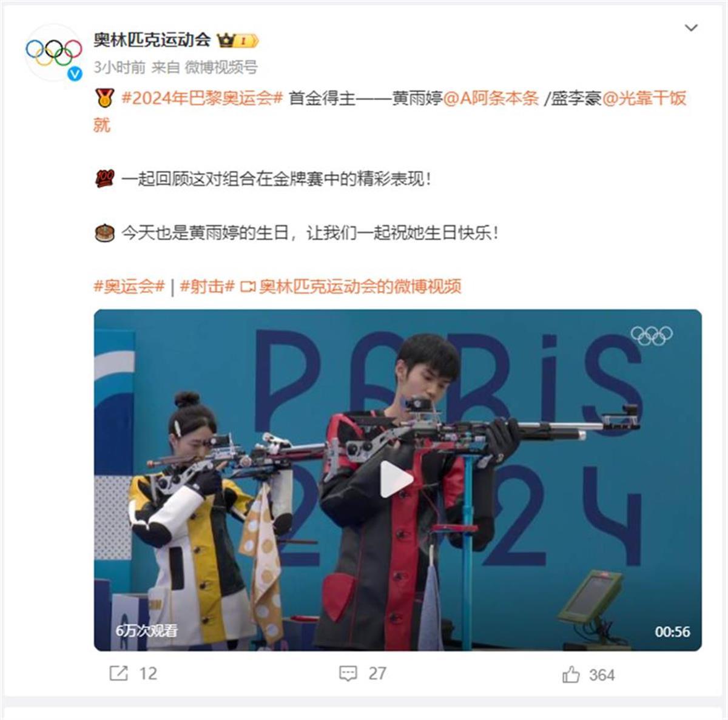
Task: Click the blue verified badge on the avatar
Action: [x=75, y=73]
